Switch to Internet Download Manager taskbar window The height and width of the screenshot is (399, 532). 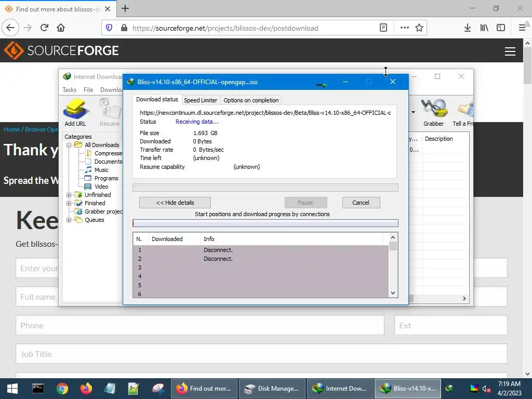(340, 389)
